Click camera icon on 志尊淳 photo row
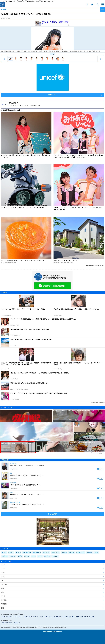This screenshot has height=644, width=105. pos(98,498)
